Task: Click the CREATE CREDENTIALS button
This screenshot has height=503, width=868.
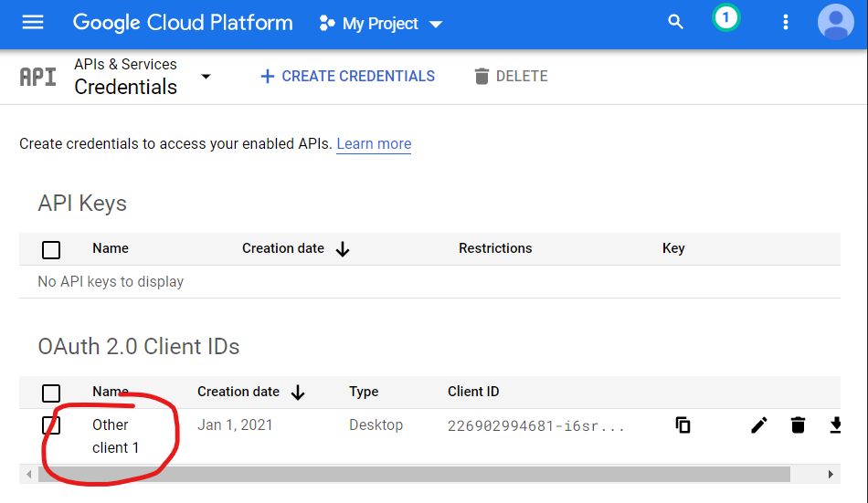Action: pos(347,77)
